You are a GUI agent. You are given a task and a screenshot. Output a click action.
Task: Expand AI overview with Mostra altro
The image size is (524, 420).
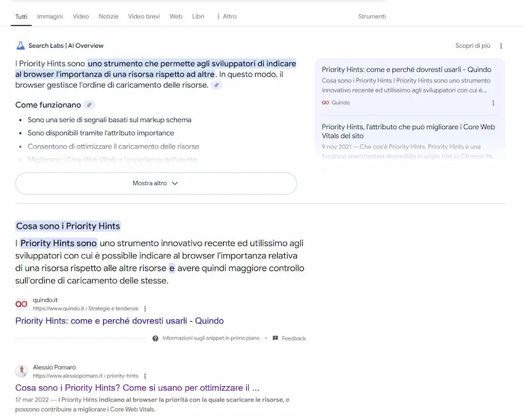(x=156, y=183)
